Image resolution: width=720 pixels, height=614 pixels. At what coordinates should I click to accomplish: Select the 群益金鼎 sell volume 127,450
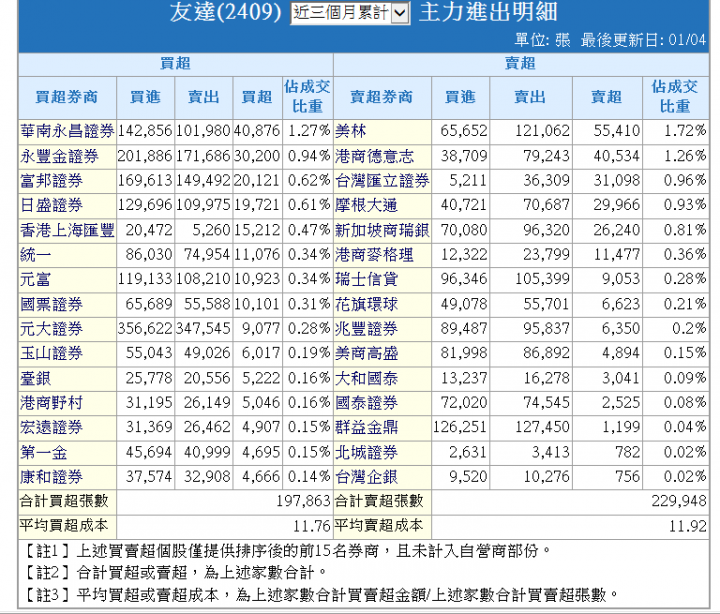coord(542,427)
